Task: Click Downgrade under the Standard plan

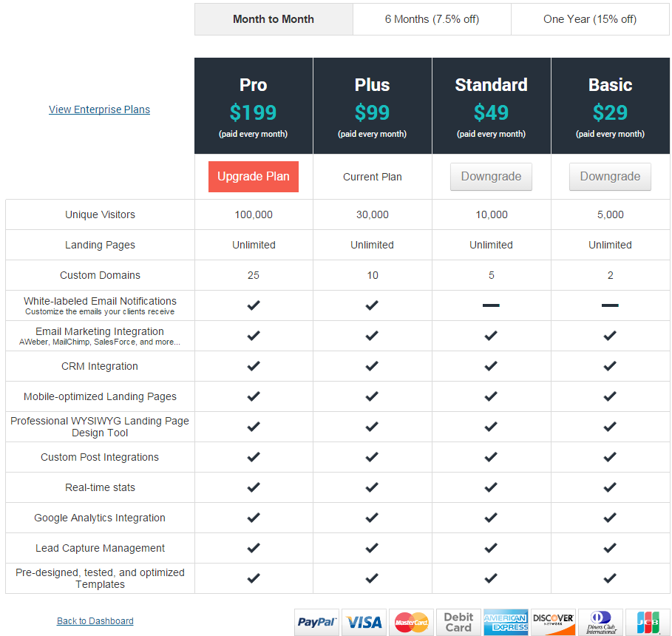Action: (491, 176)
